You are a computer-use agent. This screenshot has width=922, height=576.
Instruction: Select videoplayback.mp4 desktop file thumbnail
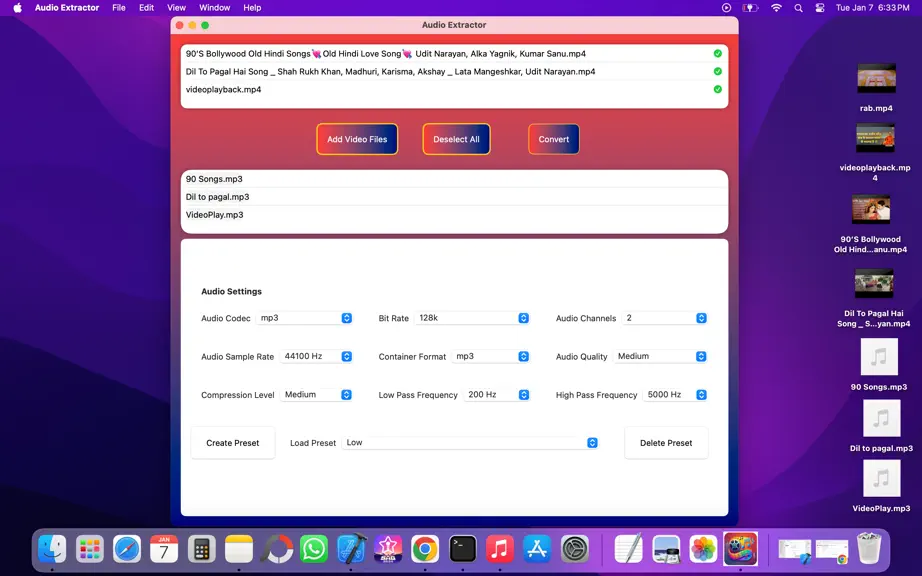click(875, 138)
